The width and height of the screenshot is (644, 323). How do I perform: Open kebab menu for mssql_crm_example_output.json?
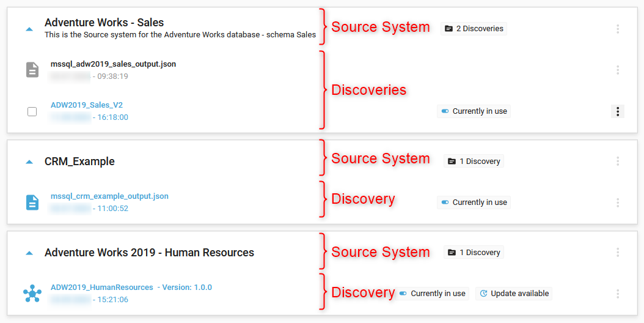(x=618, y=202)
